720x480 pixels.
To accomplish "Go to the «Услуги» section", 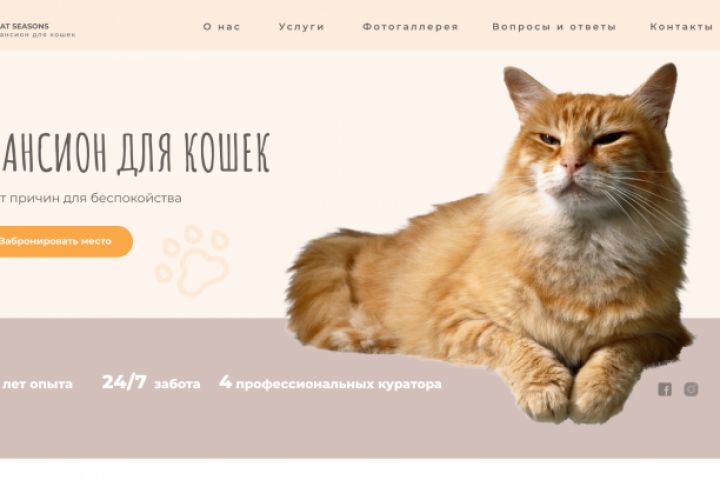I will pyautogui.click(x=301, y=27).
